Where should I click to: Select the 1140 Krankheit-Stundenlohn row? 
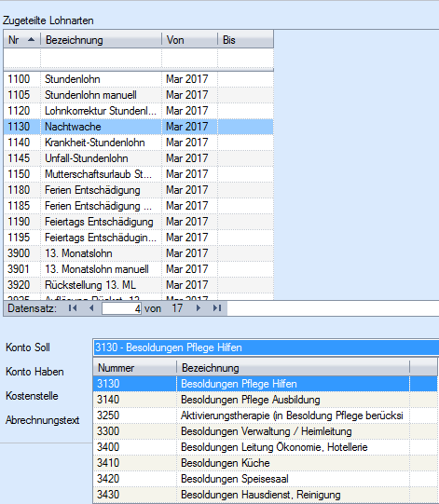coord(139,143)
